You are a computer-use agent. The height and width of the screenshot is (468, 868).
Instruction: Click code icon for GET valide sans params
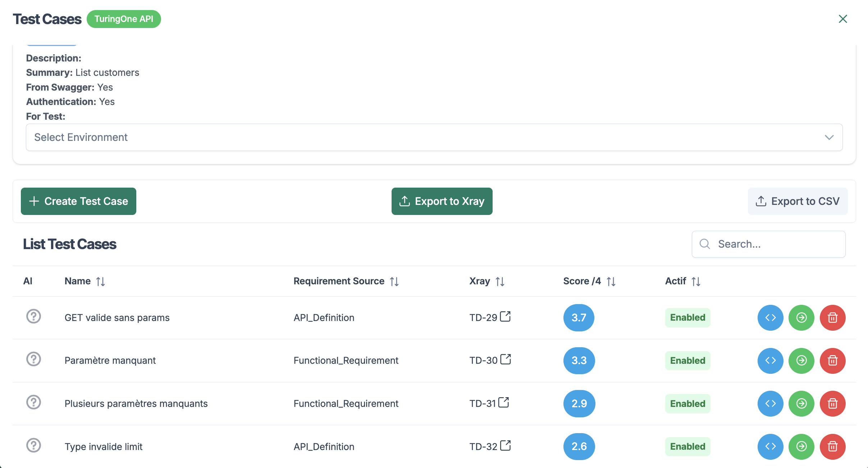(770, 317)
